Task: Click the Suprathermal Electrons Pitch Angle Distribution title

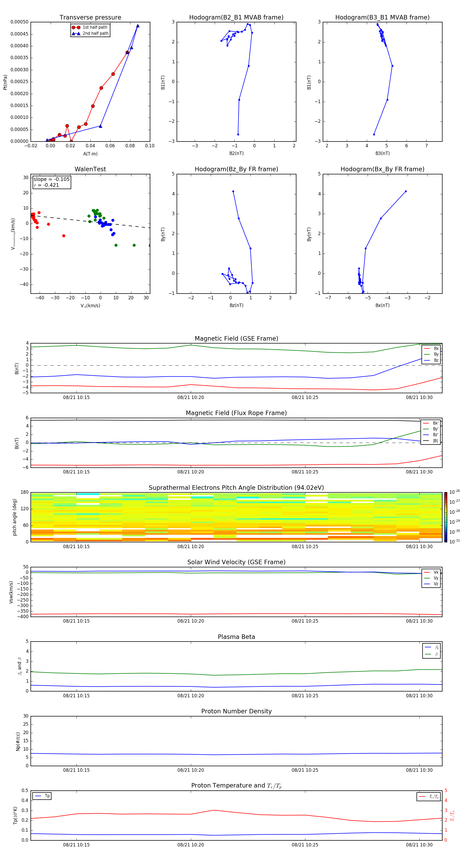Action: [236, 488]
